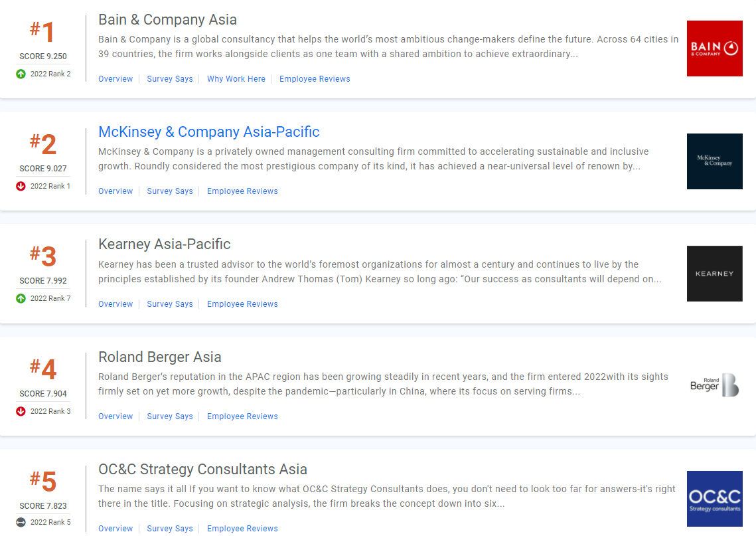Image resolution: width=756 pixels, height=536 pixels.
Task: Open Bain & Company Asia heading
Action: coord(167,20)
